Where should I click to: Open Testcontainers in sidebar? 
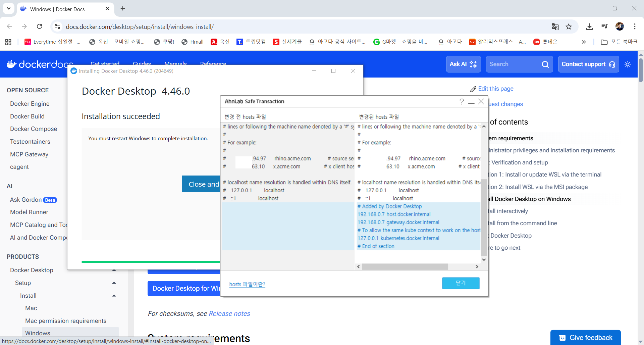point(30,142)
